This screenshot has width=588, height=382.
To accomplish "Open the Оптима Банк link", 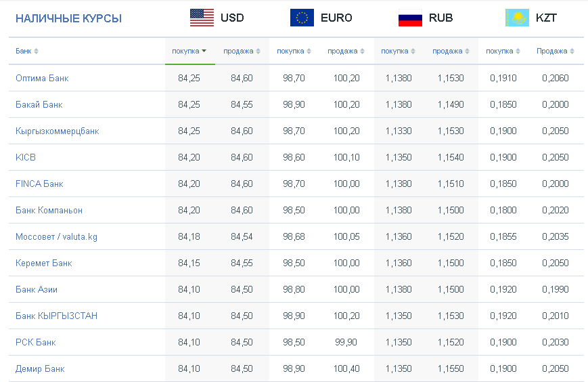I will (x=42, y=78).
